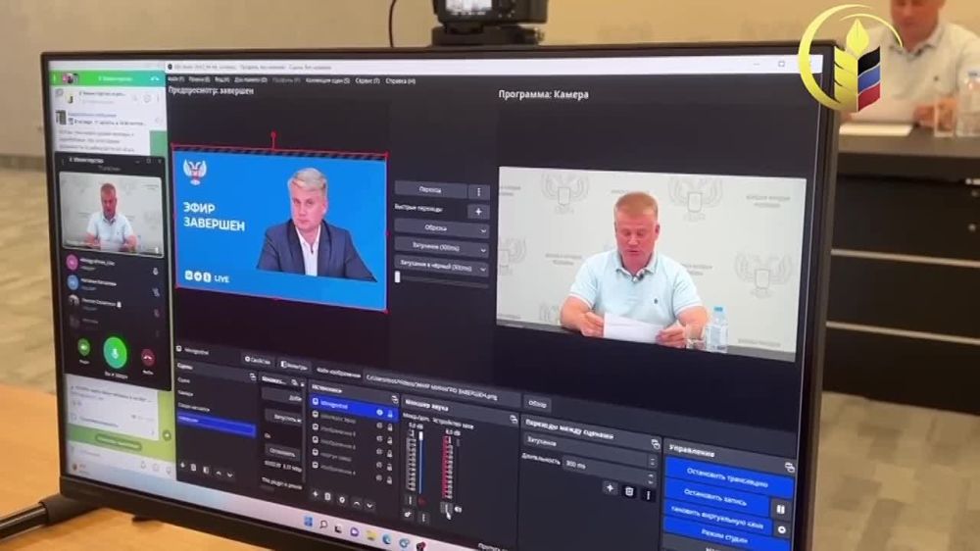The height and width of the screenshot is (551, 980).
Task: Open File Explorer from the taskbar
Action: point(371,535)
